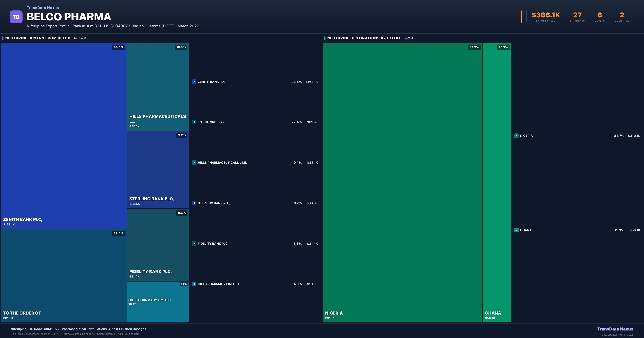Click rank badge 1 beside Nigeria

pyautogui.click(x=516, y=136)
